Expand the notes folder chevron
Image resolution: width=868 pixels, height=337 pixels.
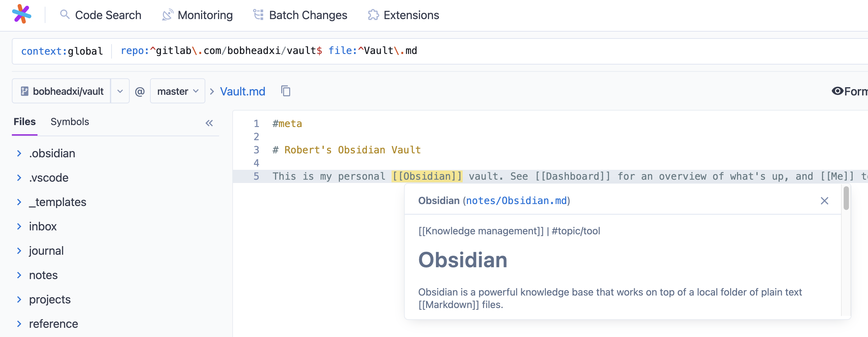pyautogui.click(x=19, y=275)
